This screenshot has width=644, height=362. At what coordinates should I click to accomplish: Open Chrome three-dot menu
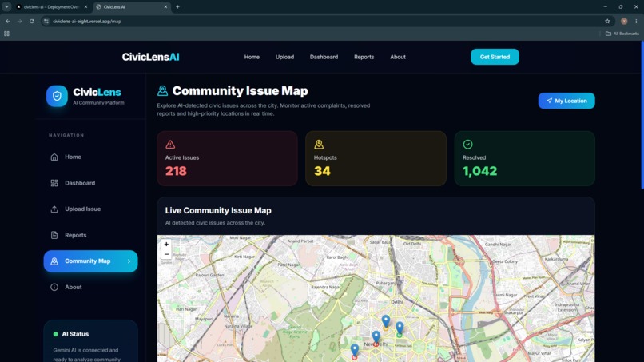(x=636, y=21)
